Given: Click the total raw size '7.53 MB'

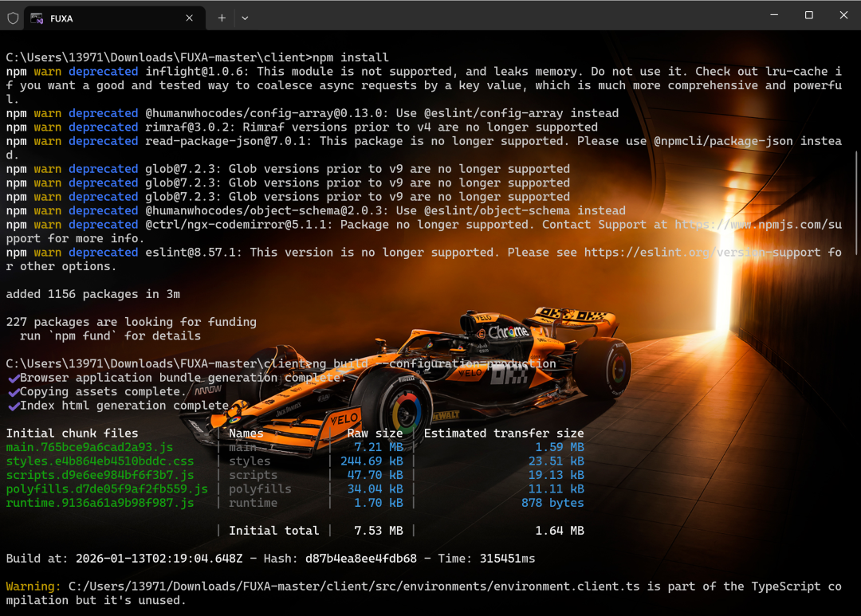Looking at the screenshot, I should tap(379, 531).
